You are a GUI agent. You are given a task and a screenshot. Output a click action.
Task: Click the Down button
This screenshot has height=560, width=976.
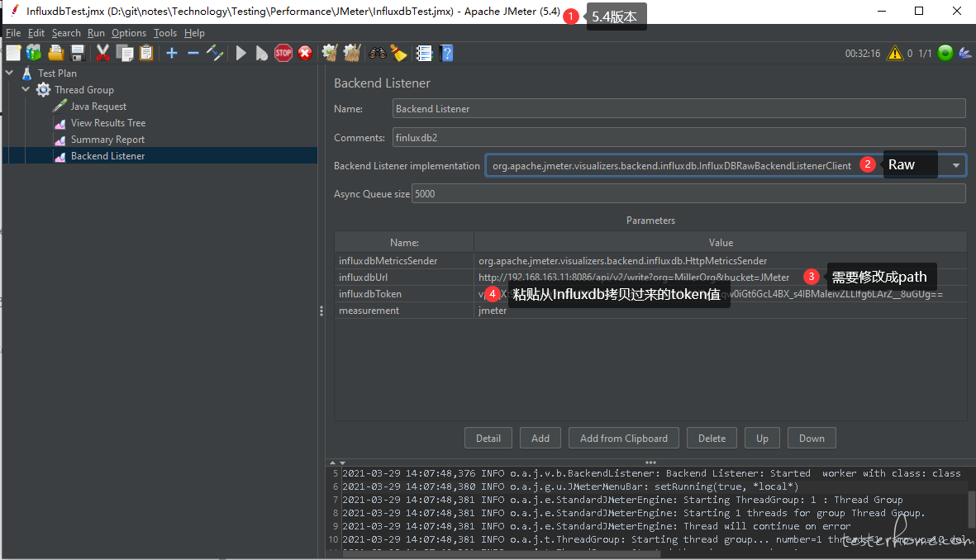(x=812, y=438)
